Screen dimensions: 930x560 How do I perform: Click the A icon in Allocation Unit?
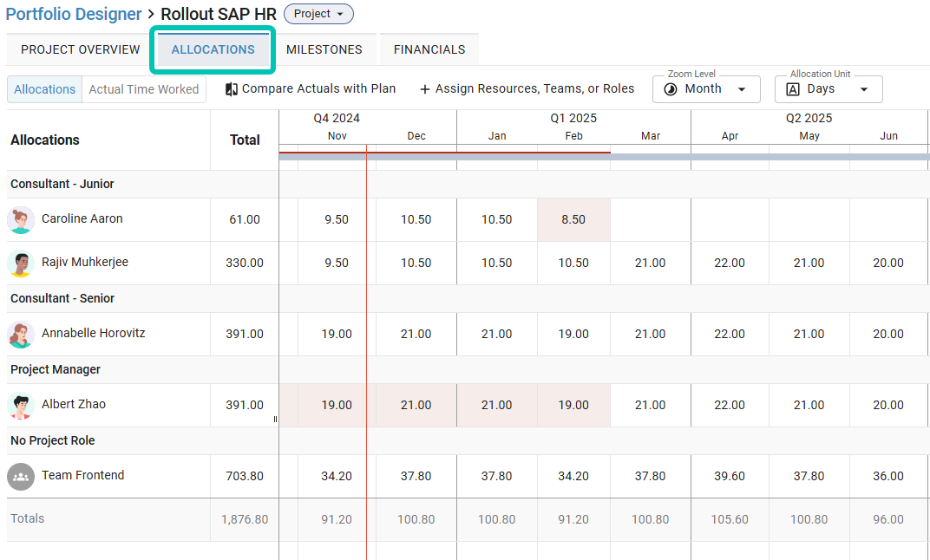[x=792, y=89]
